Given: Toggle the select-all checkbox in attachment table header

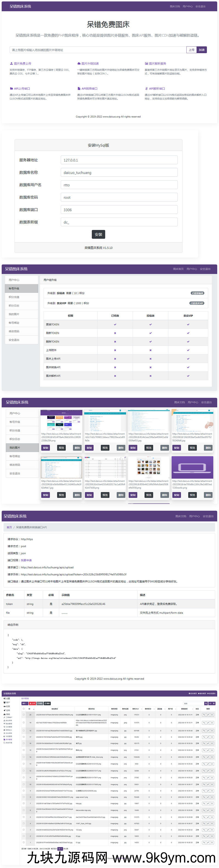Looking at the screenshot, I should pyautogui.click(x=24, y=709).
